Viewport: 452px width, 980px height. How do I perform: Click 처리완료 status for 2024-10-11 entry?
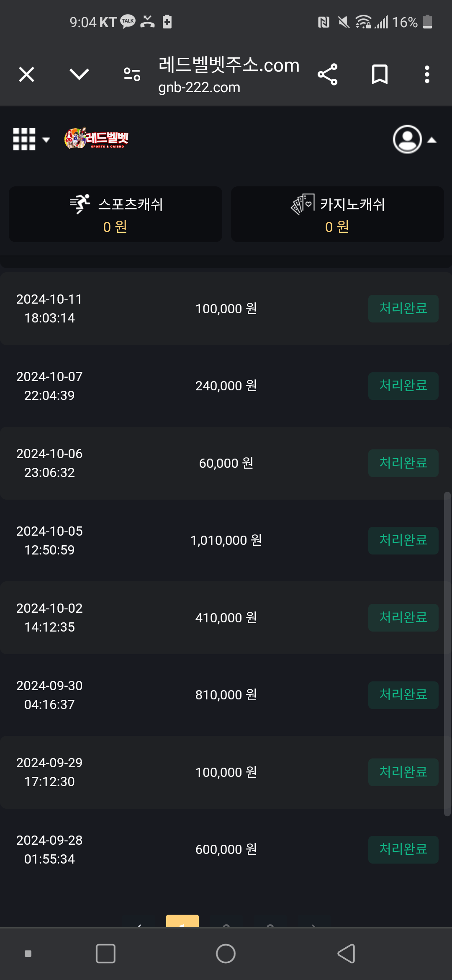tap(403, 309)
